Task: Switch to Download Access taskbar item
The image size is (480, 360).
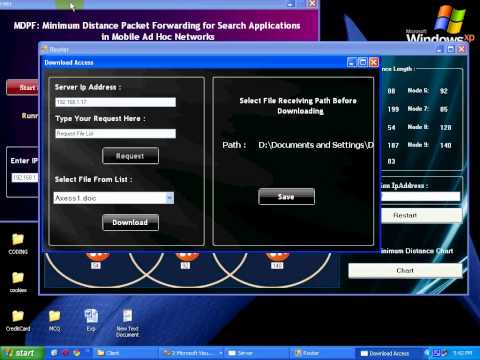Action: (x=390, y=353)
